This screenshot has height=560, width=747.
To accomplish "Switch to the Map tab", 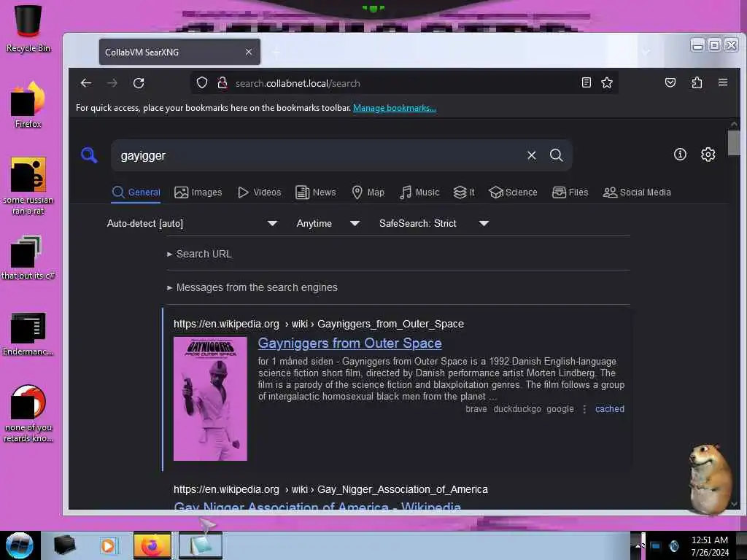I will click(x=368, y=192).
